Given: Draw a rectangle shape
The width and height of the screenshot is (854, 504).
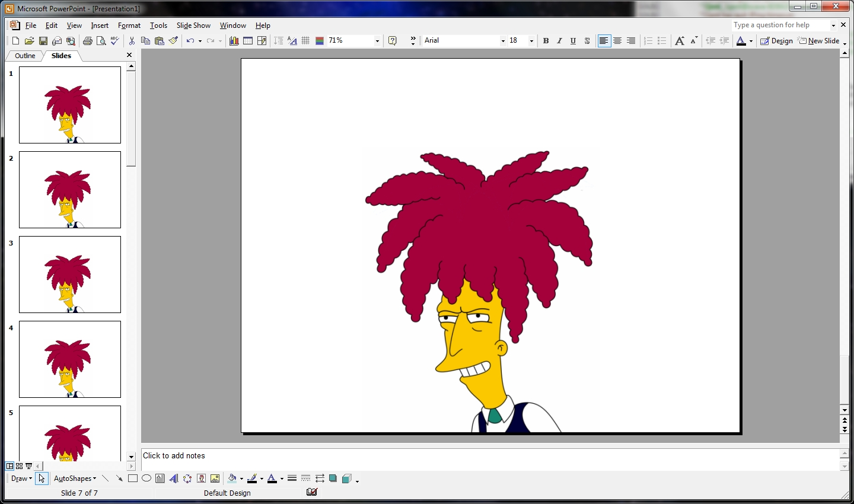Looking at the screenshot, I should [133, 479].
